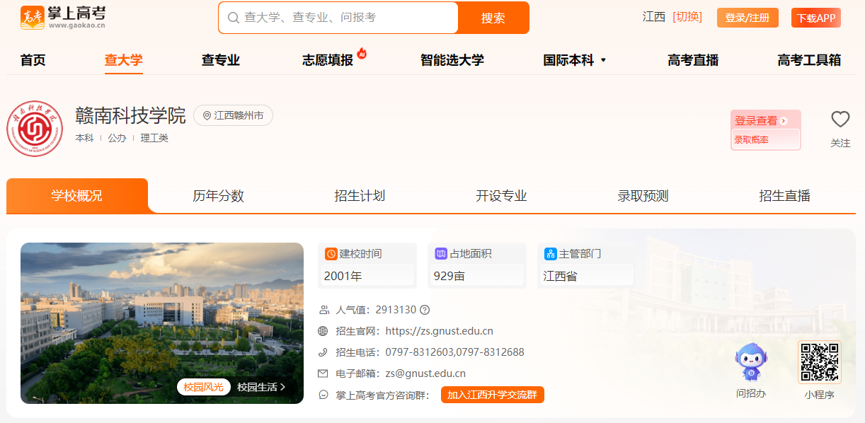Switch to the 录取预测 tab
865x423 pixels.
pyautogui.click(x=643, y=195)
